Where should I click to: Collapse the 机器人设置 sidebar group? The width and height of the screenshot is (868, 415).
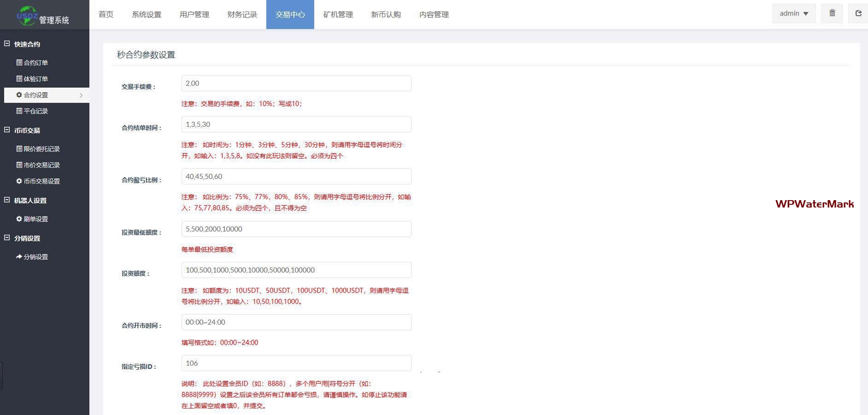[x=7, y=200]
